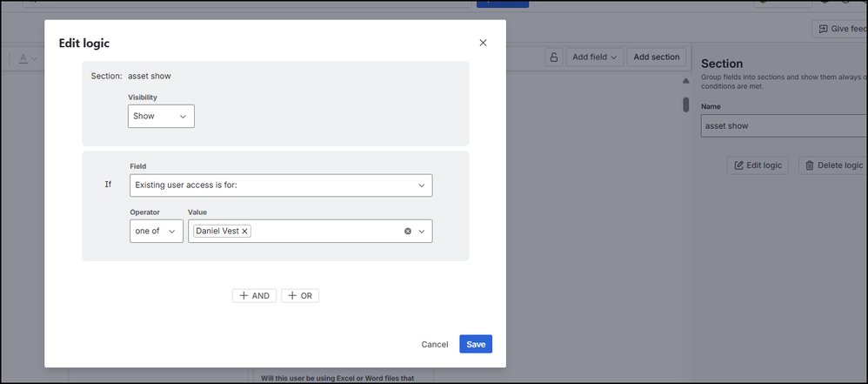
Task: Click Delete logic in the Section panel
Action: pyautogui.click(x=834, y=165)
